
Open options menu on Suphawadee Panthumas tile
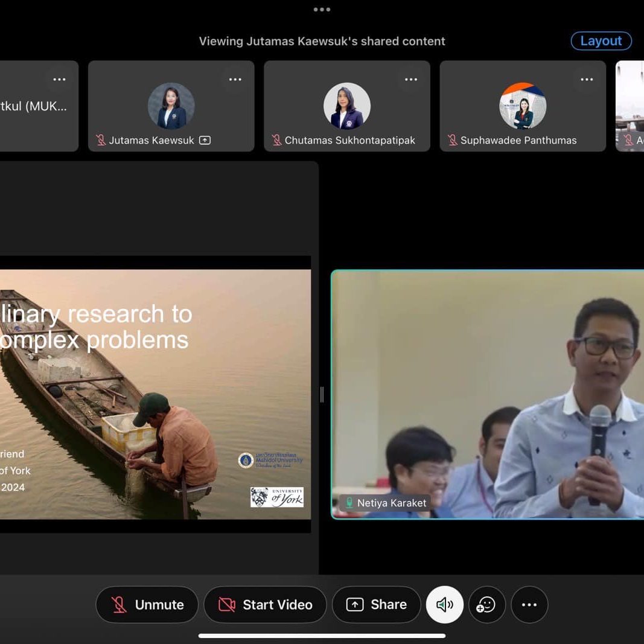[x=587, y=80]
